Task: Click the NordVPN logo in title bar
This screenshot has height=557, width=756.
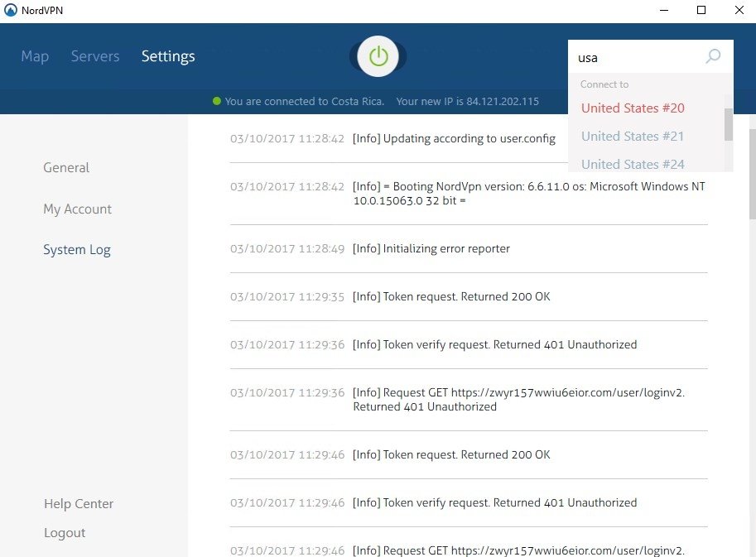Action: coord(10,10)
